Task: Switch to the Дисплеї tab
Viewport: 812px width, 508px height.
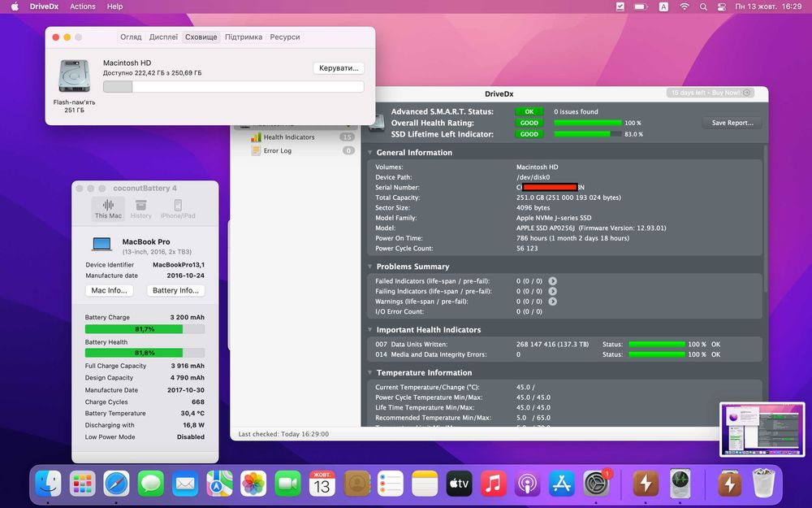Action: (163, 37)
